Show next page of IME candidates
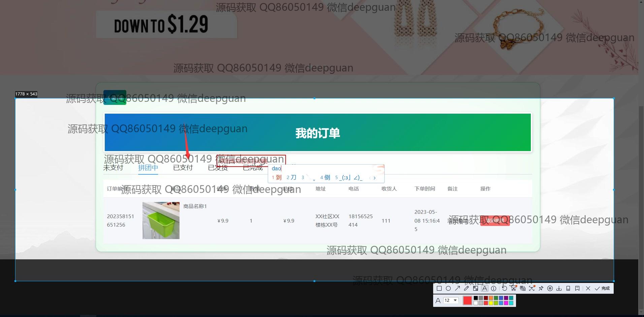Image resolution: width=644 pixels, height=317 pixels. 375,178
